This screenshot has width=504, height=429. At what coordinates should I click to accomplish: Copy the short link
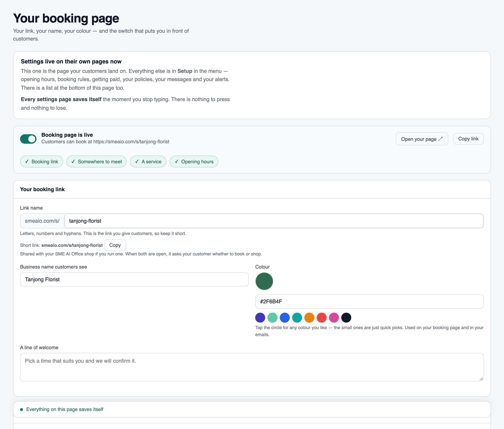115,245
